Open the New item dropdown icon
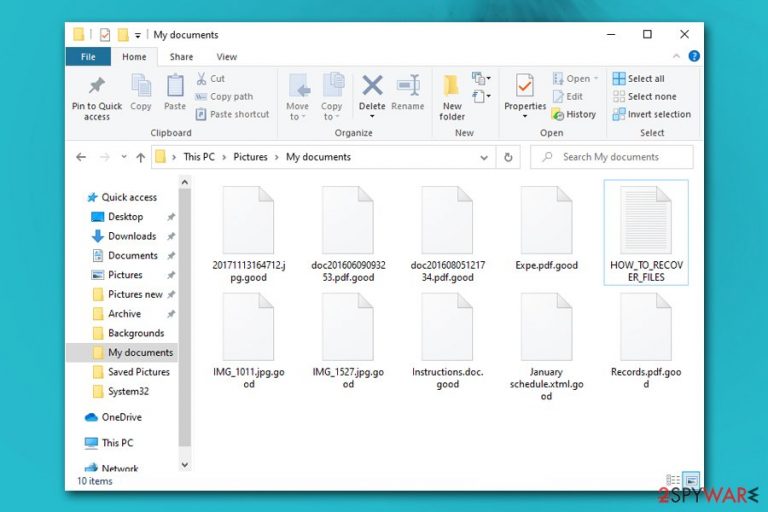Screen dimensions: 768x512 coord(481,78)
